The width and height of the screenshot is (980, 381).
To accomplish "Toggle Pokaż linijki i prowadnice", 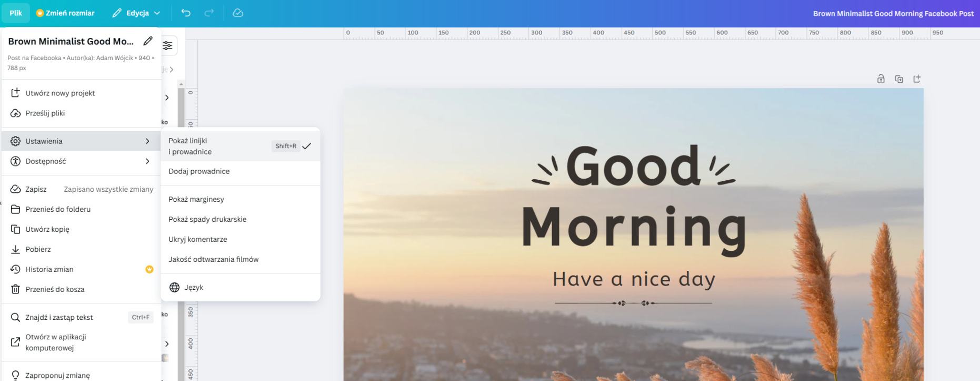I will pyautogui.click(x=241, y=146).
